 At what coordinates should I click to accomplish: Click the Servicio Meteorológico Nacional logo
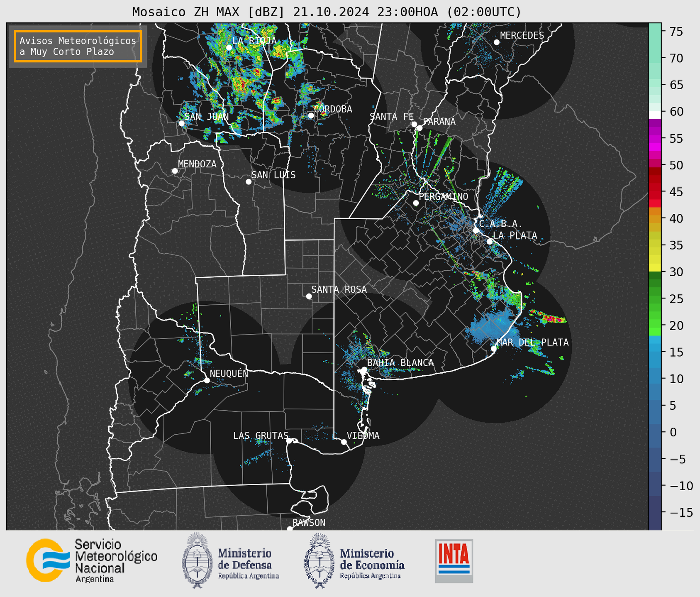92,560
